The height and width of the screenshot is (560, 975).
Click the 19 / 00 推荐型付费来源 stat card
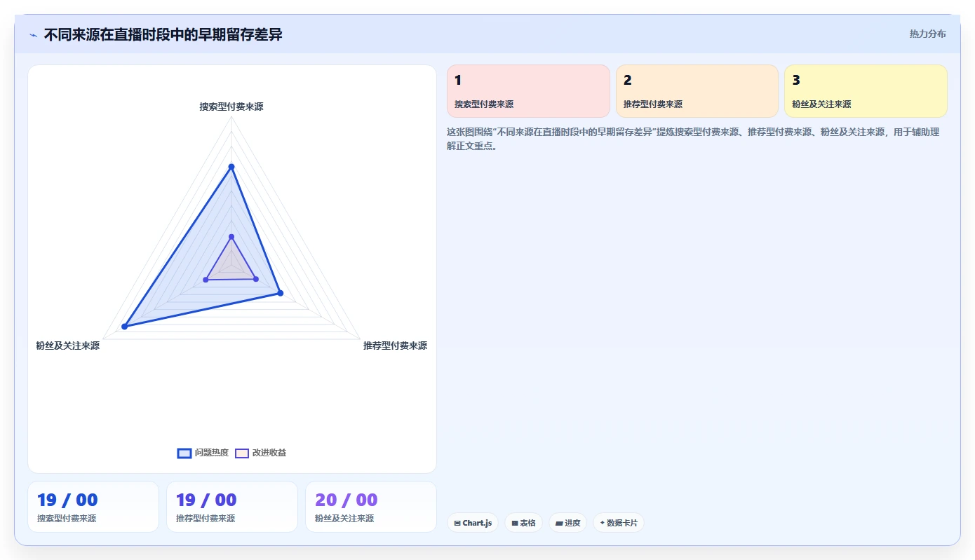point(232,507)
